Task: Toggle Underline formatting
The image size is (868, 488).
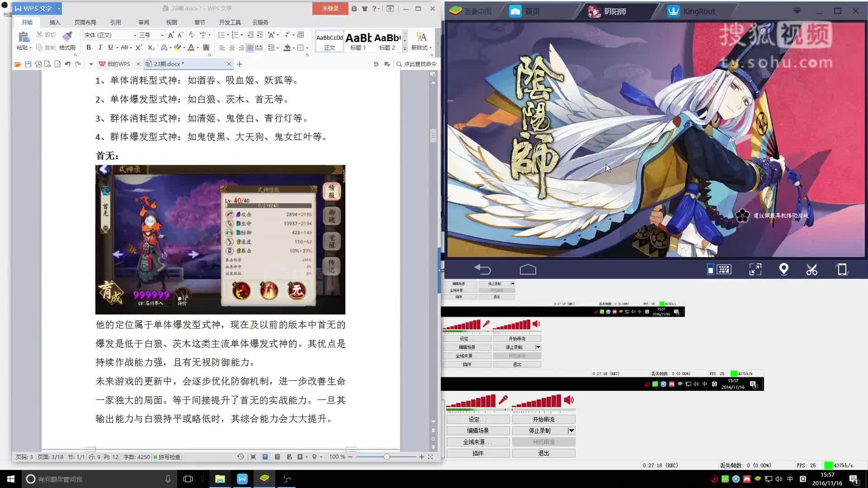Action: click(x=110, y=47)
